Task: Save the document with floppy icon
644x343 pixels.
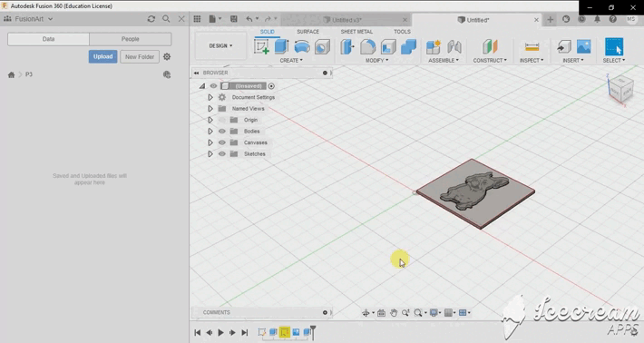Action: 234,19
